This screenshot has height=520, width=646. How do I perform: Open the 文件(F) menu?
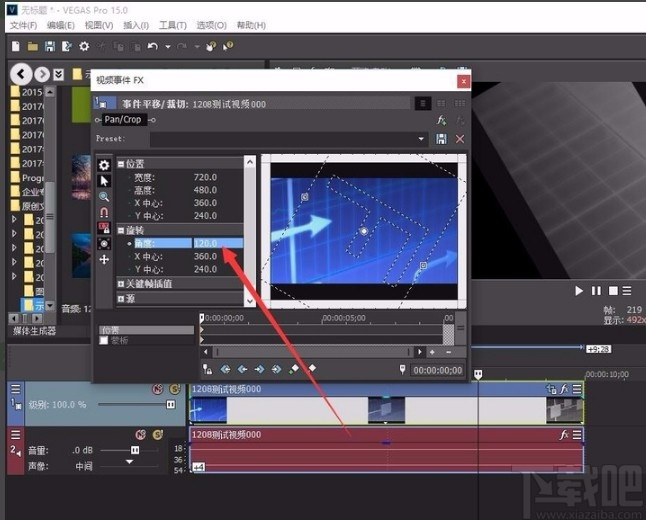[x=23, y=25]
